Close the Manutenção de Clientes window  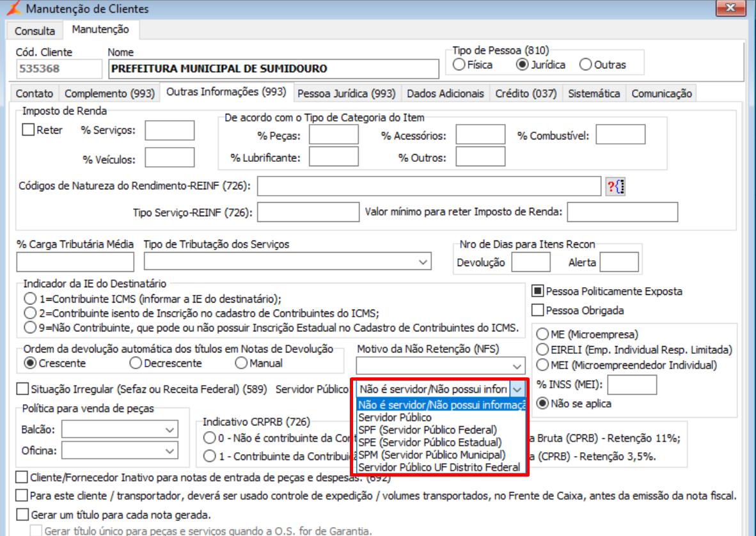pos(730,8)
